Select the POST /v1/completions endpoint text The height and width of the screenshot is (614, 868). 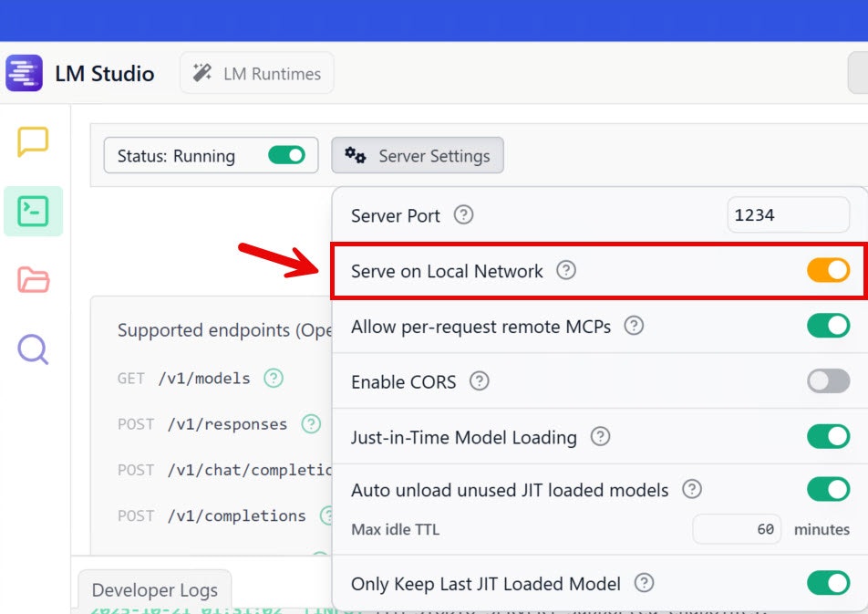point(212,515)
